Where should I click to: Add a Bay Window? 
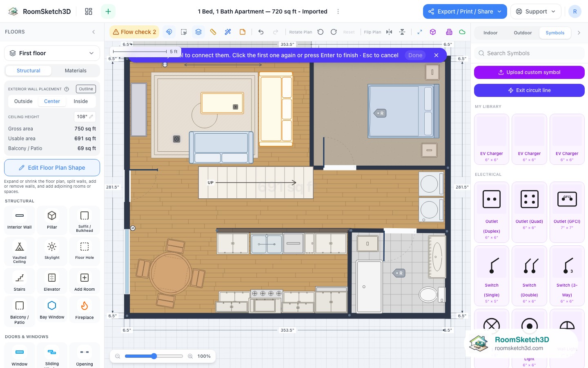(x=52, y=310)
